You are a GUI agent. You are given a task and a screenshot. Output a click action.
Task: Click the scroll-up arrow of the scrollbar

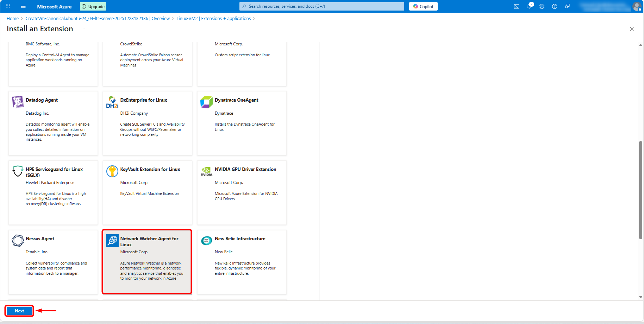coord(640,45)
